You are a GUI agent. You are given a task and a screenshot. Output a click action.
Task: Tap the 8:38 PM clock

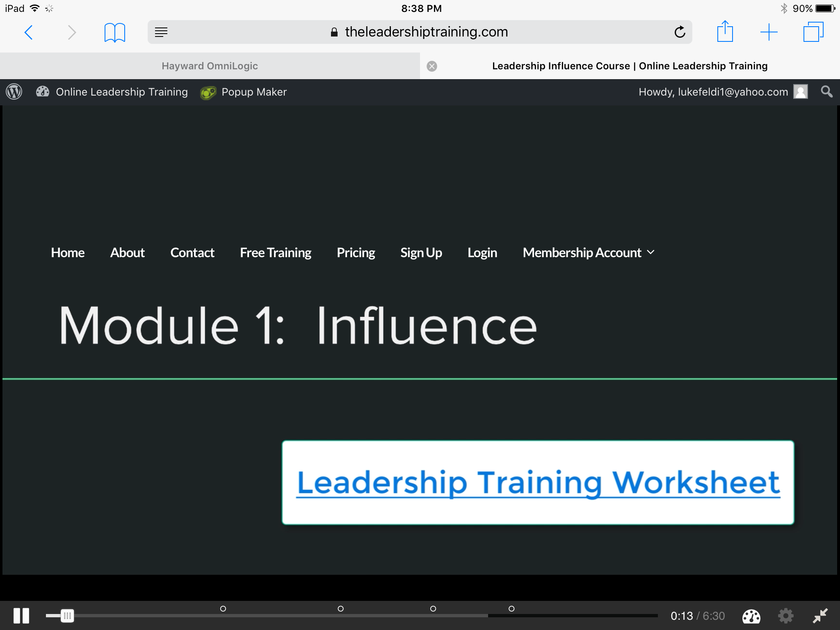point(421,8)
